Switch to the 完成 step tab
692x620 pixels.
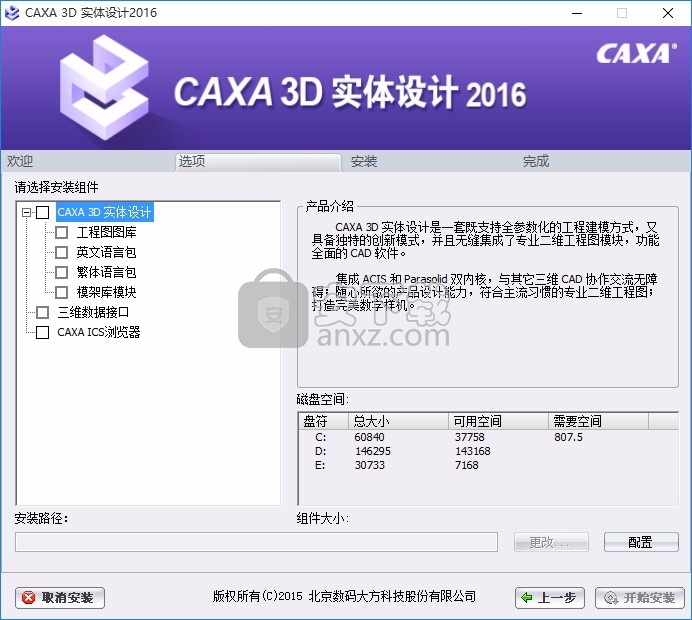coord(536,162)
